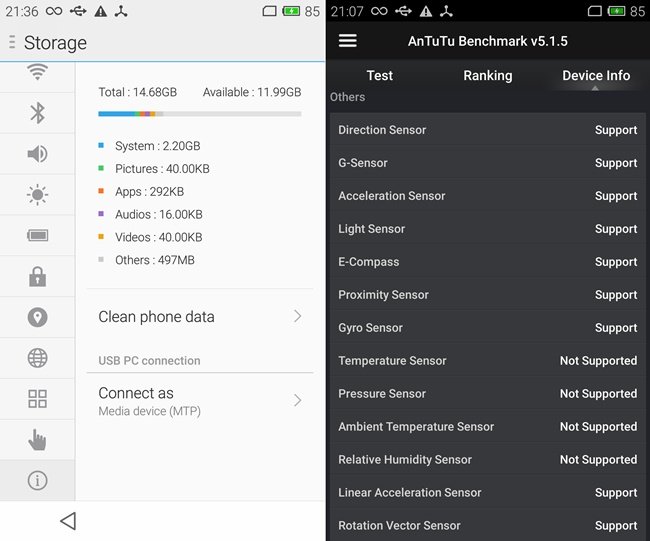Open the about phone info icon
This screenshot has height=541, width=650.
coord(37,481)
